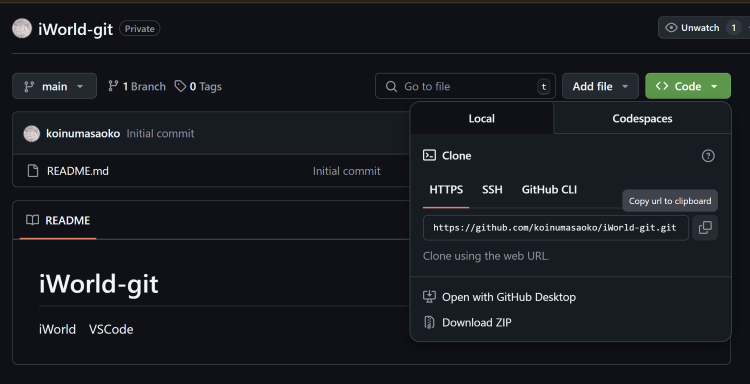Open clone help question mark icon
Viewport: 750px width, 384px height.
(708, 156)
